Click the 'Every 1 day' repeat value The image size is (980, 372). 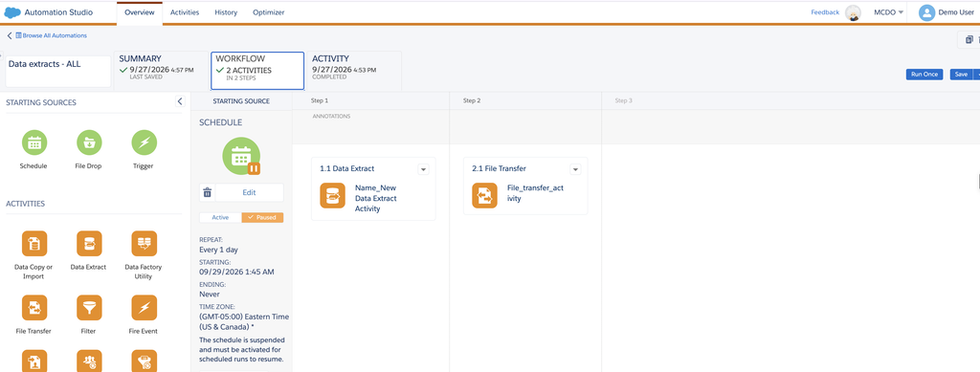tap(219, 250)
